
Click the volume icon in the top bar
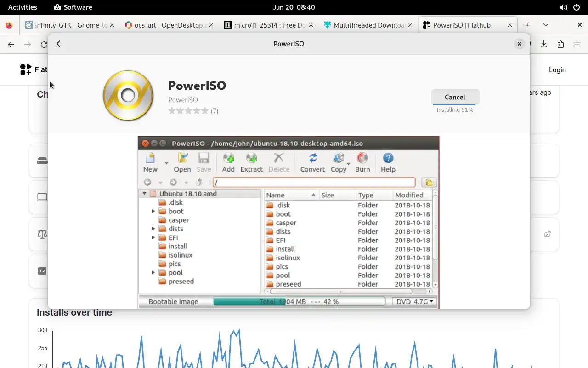coord(563,7)
